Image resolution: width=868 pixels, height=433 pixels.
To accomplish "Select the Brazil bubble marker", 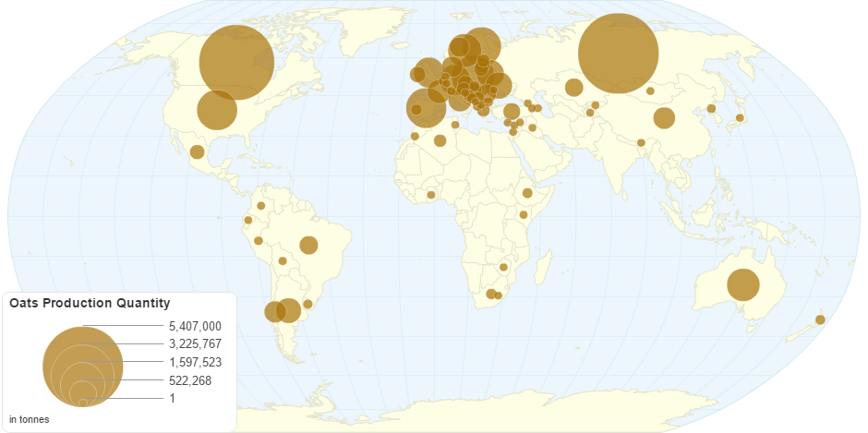I will pyautogui.click(x=308, y=245).
